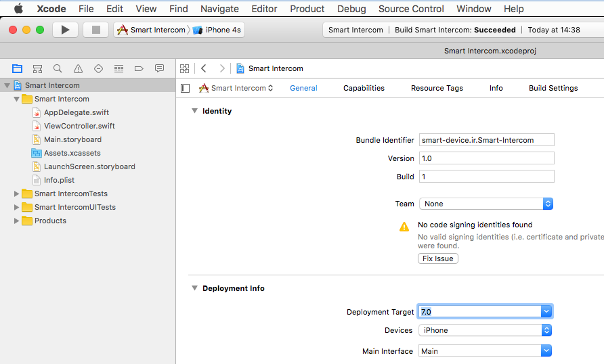Open the Find menu
Screen dimensions: 604x364
[178, 9]
